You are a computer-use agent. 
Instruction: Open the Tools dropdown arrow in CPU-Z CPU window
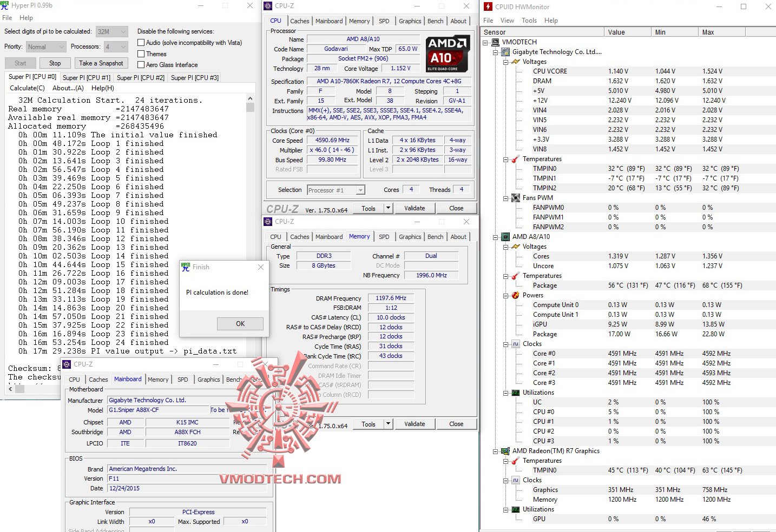click(x=388, y=208)
